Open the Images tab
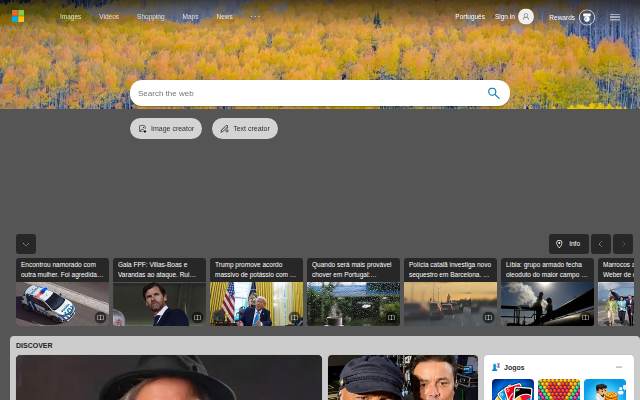 click(70, 17)
